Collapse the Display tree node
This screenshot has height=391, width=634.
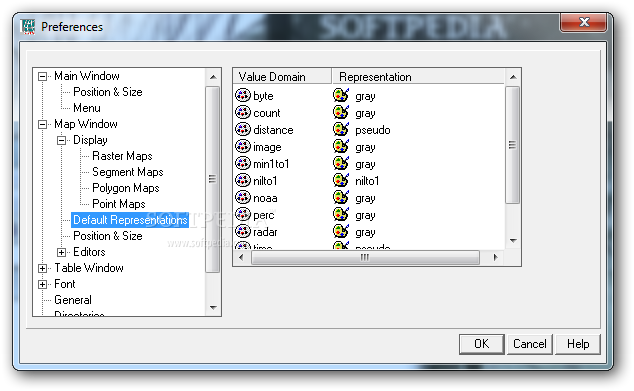click(x=61, y=140)
